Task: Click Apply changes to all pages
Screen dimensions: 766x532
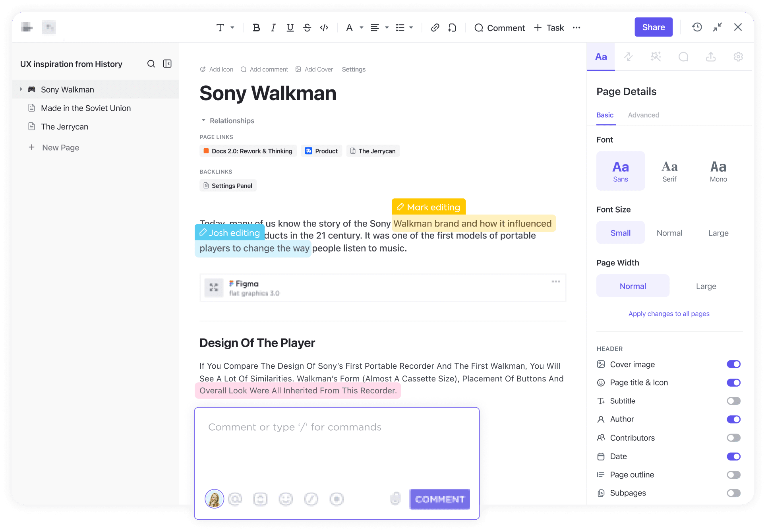Action: 668,314
